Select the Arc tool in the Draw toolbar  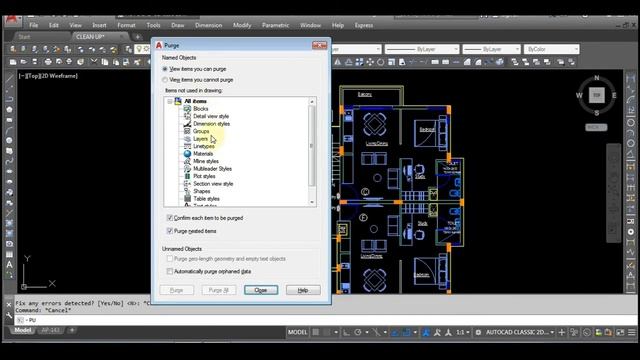pyautogui.click(x=9, y=130)
